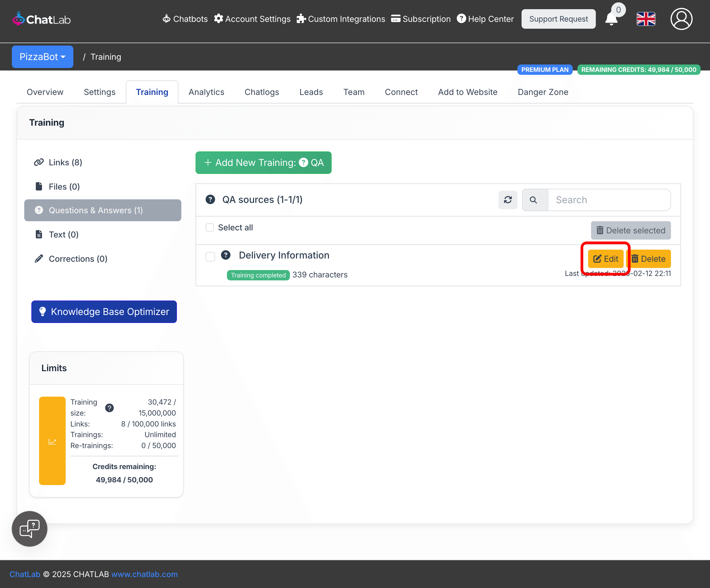Click question icon beside Delivery Information
Screen dimensions: 710x588
point(225,255)
